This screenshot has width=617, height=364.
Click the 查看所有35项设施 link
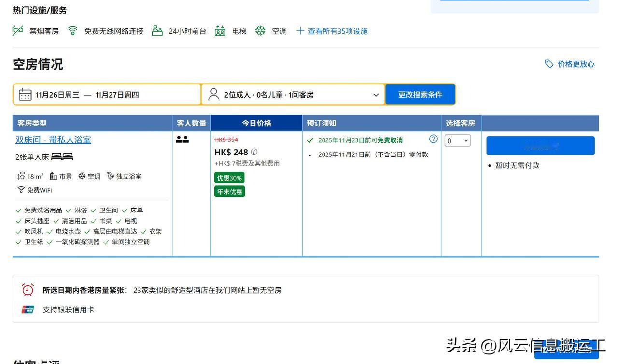point(338,31)
